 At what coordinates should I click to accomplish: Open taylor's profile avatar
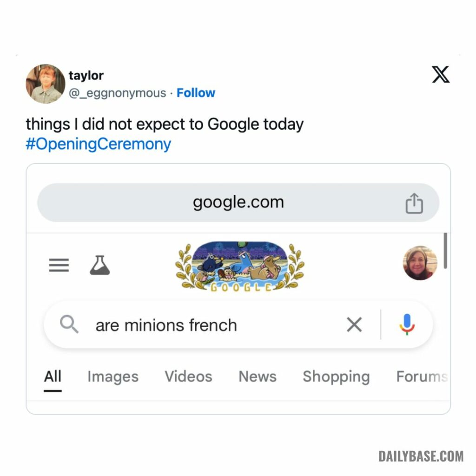[45, 84]
